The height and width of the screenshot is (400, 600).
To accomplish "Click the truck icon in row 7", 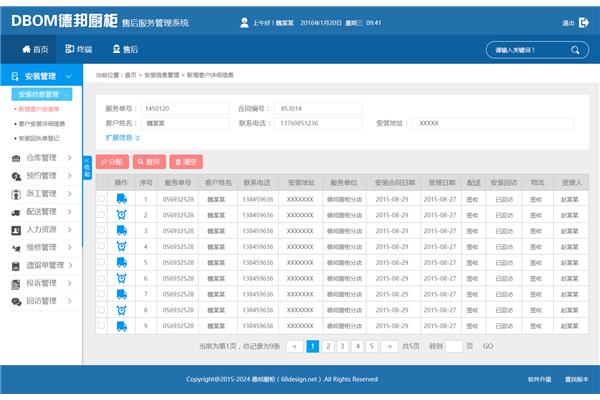I will pos(122,294).
